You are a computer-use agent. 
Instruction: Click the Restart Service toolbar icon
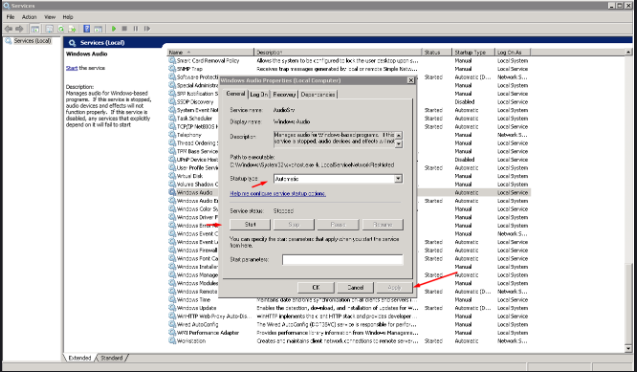click(x=147, y=29)
